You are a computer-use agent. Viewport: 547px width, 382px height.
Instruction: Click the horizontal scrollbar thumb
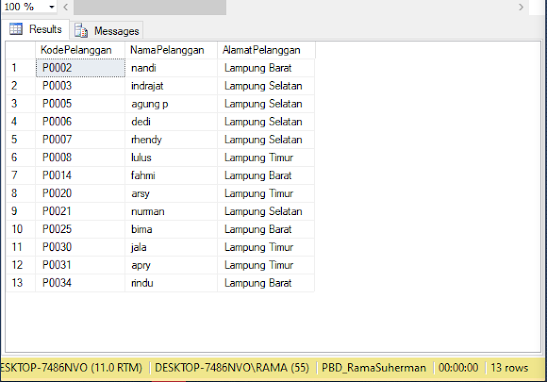coord(150,7)
